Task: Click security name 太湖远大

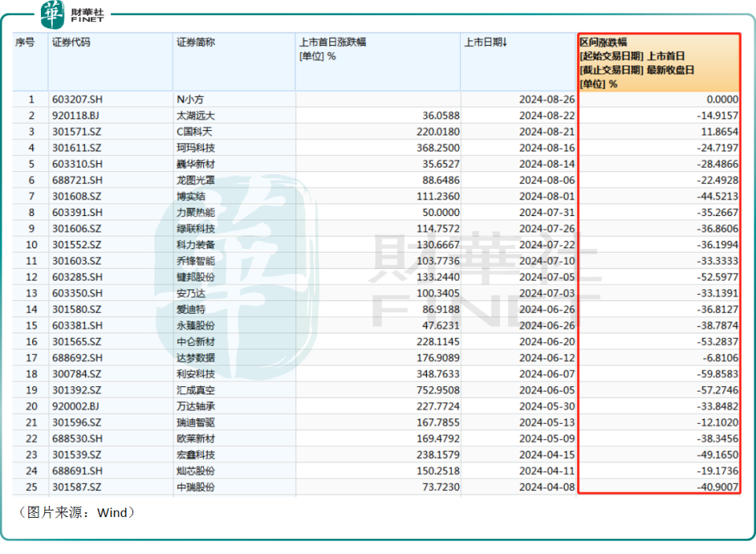Action: (x=196, y=116)
